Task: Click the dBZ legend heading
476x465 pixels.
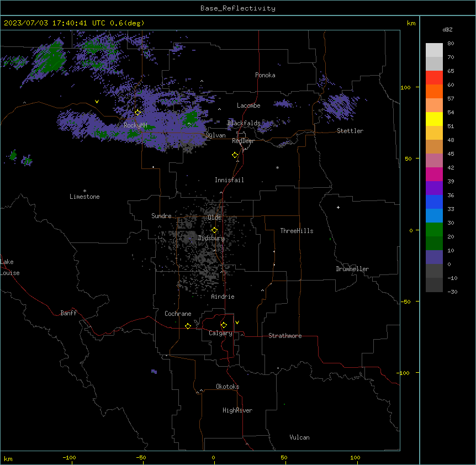Action: tap(447, 29)
